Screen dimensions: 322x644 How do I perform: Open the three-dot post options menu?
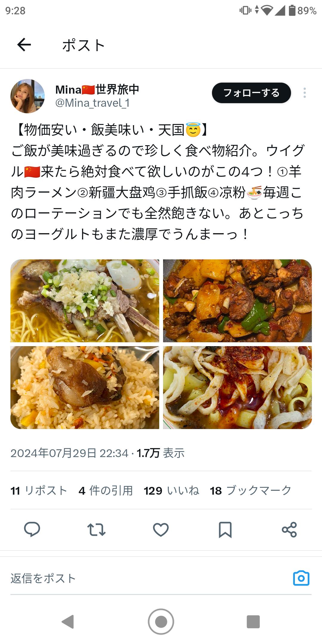click(304, 93)
